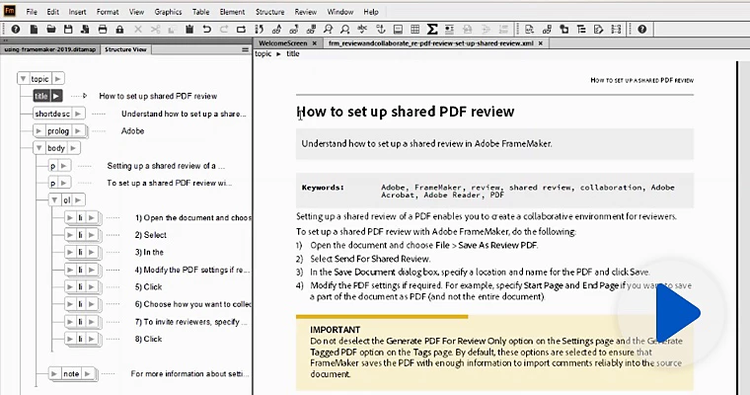Image resolution: width=750 pixels, height=395 pixels.
Task: Click the Find magnifier icon
Action: pos(328,30)
